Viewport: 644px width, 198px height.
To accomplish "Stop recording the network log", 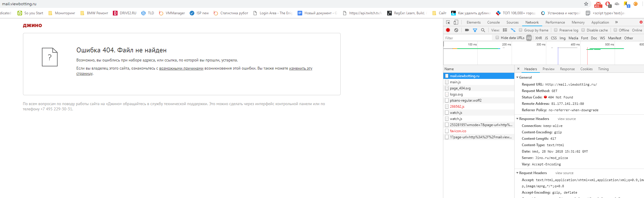I will click(x=448, y=30).
